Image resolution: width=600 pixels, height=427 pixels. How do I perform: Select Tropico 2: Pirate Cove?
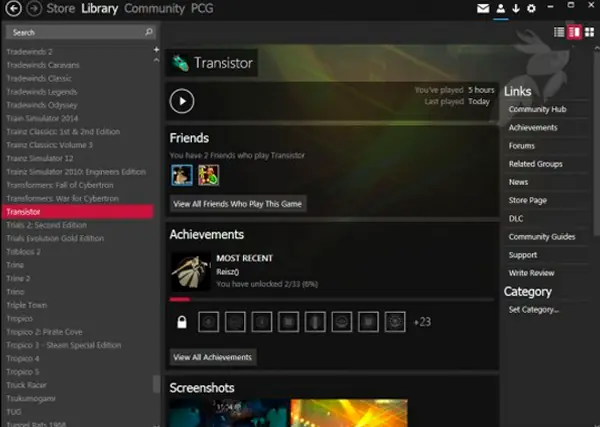pyautogui.click(x=44, y=332)
